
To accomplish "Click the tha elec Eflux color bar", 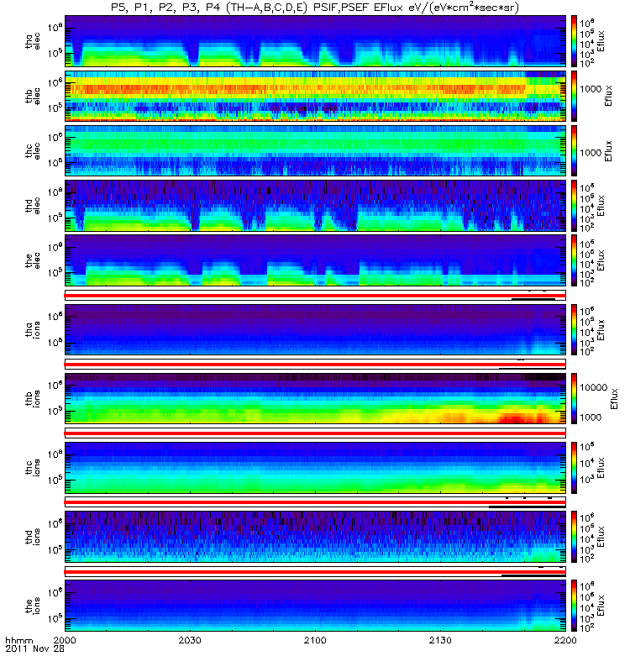I will (x=574, y=41).
